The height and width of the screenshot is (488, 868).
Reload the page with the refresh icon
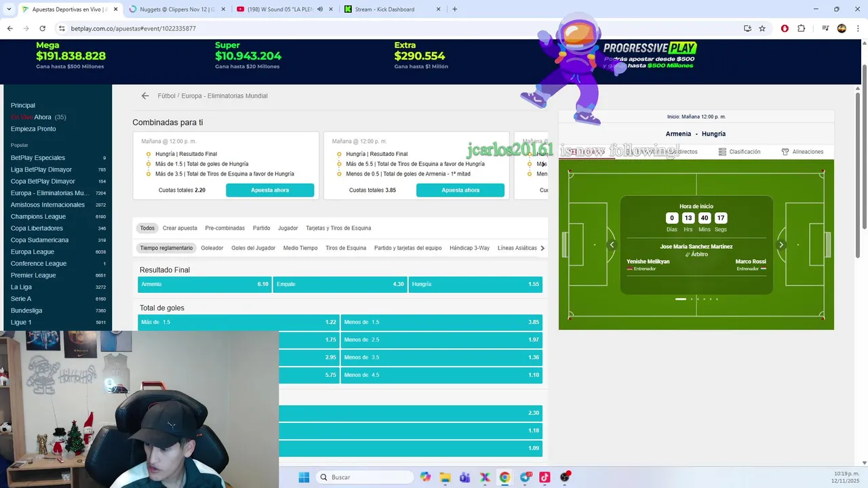point(42,28)
